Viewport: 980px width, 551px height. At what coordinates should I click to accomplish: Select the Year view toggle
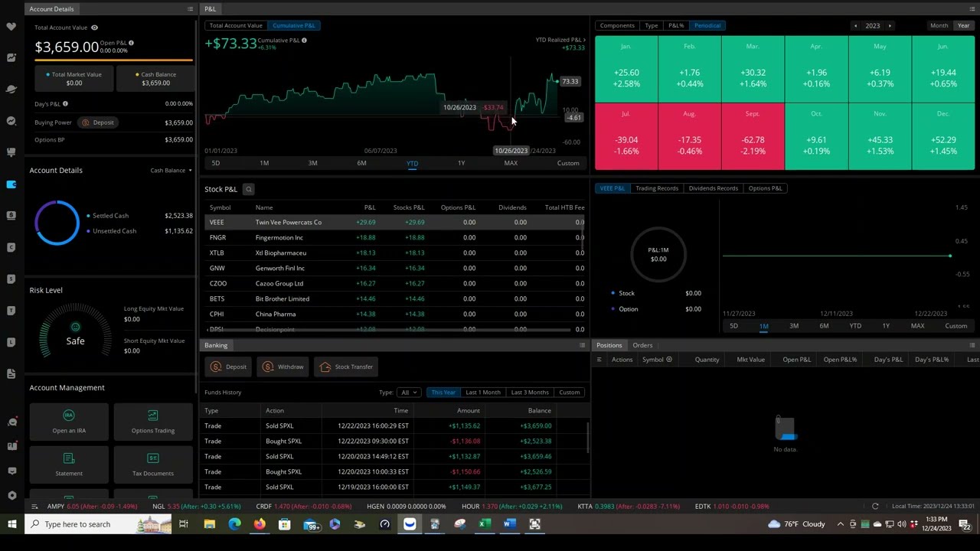click(x=963, y=25)
